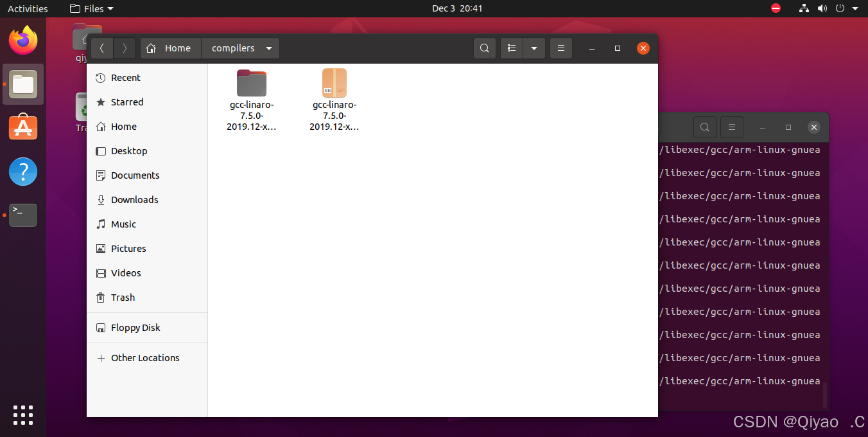Toggle network status from the top bar
This screenshot has width=868, height=437.
tap(804, 8)
